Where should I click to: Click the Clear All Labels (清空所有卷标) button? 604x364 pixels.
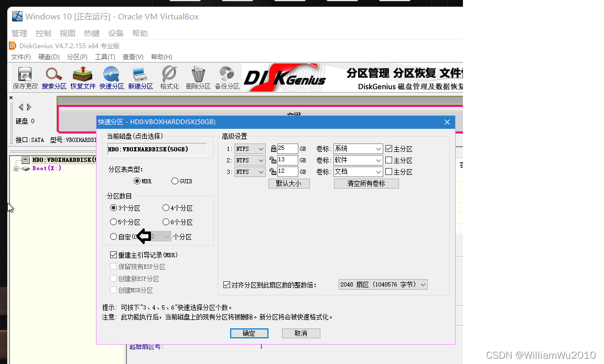[x=366, y=183]
